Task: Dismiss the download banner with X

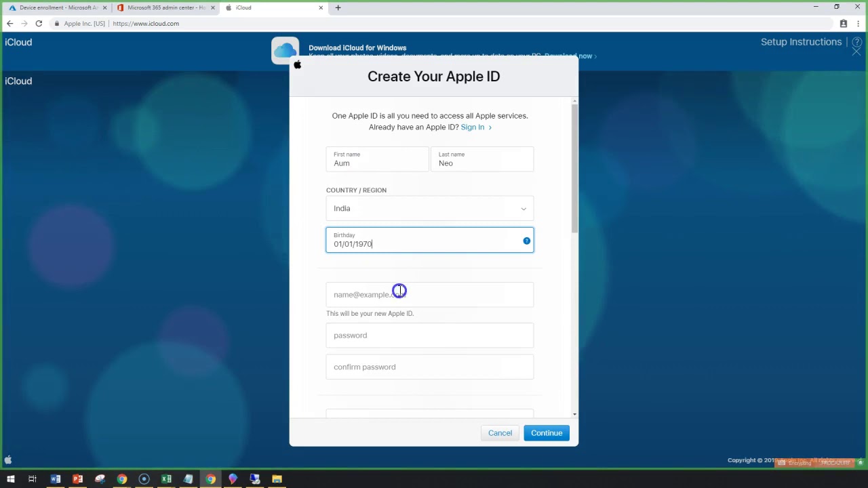Action: (x=856, y=52)
